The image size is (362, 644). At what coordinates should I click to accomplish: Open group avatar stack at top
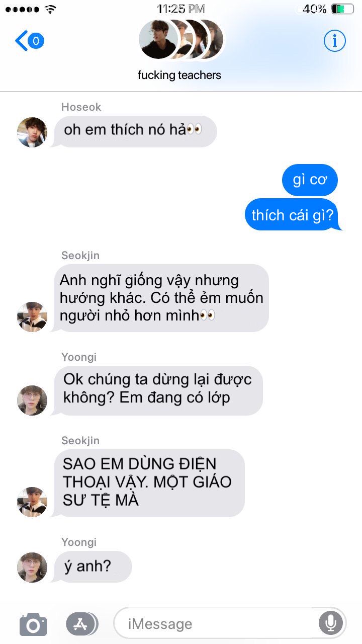point(181,40)
